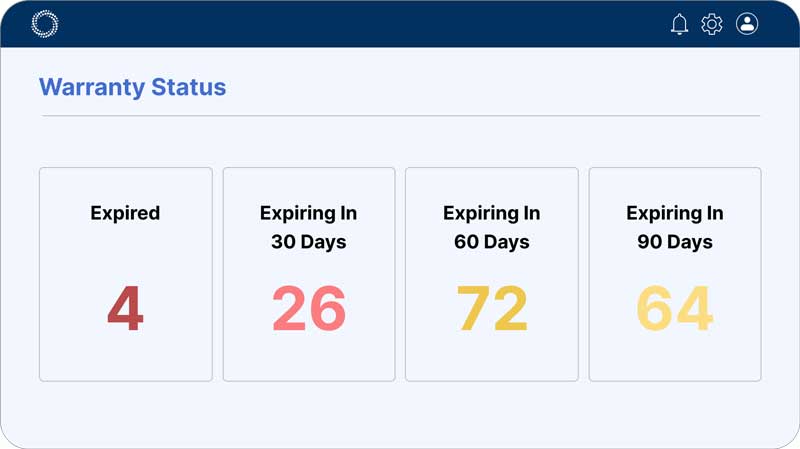
Task: Click the red number 4
Action: coord(125,309)
